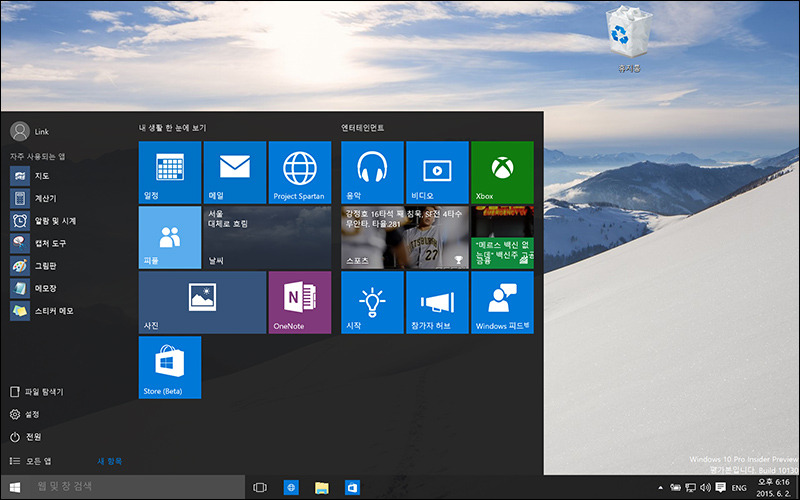Open the 참가자 허브 insider hub tile
The image size is (800, 500).
pyautogui.click(x=437, y=303)
